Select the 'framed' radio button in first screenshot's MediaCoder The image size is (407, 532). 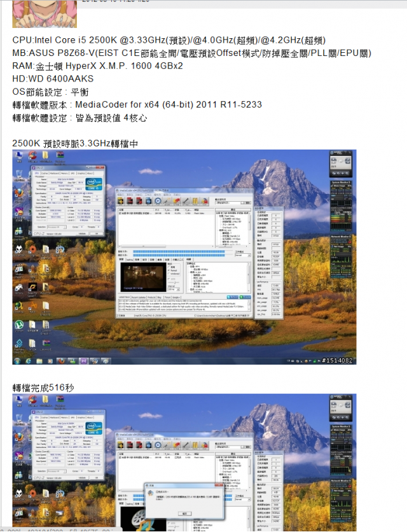pos(169,270)
